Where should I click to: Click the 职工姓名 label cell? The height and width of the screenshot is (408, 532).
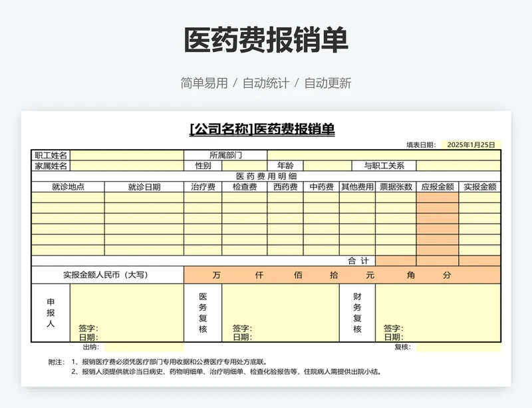(51, 155)
